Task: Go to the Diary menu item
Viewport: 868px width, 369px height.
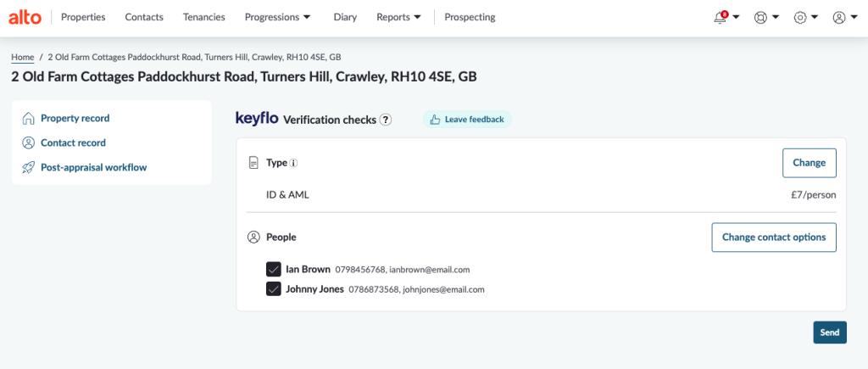Action: (345, 17)
